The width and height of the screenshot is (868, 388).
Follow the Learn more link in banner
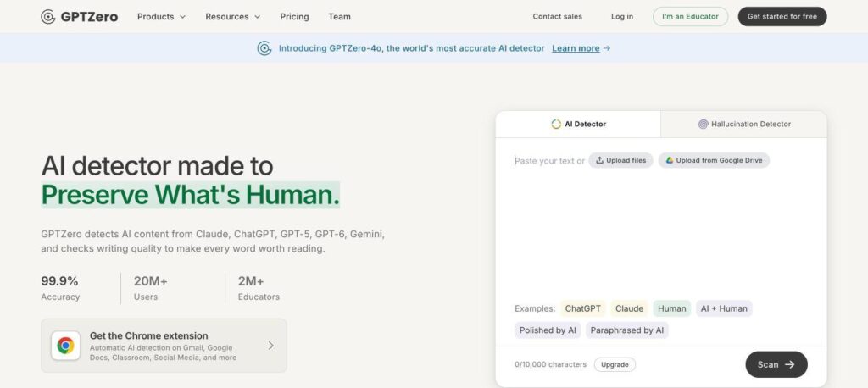(576, 48)
